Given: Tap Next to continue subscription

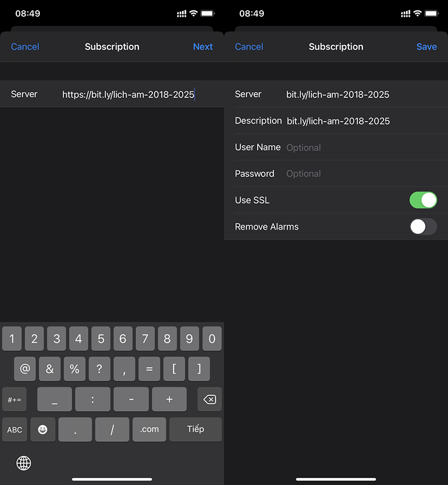Looking at the screenshot, I should [203, 46].
